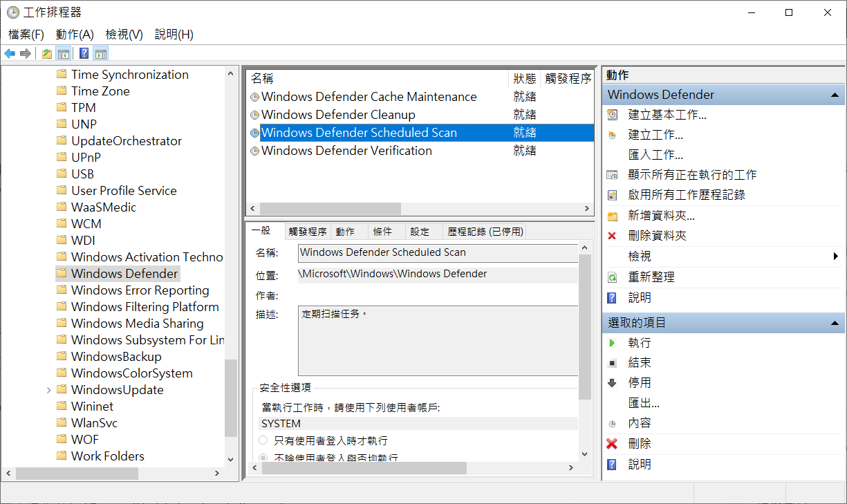847x504 pixels.
Task: Click the up-one-level folder toolbar icon
Action: pos(46,53)
